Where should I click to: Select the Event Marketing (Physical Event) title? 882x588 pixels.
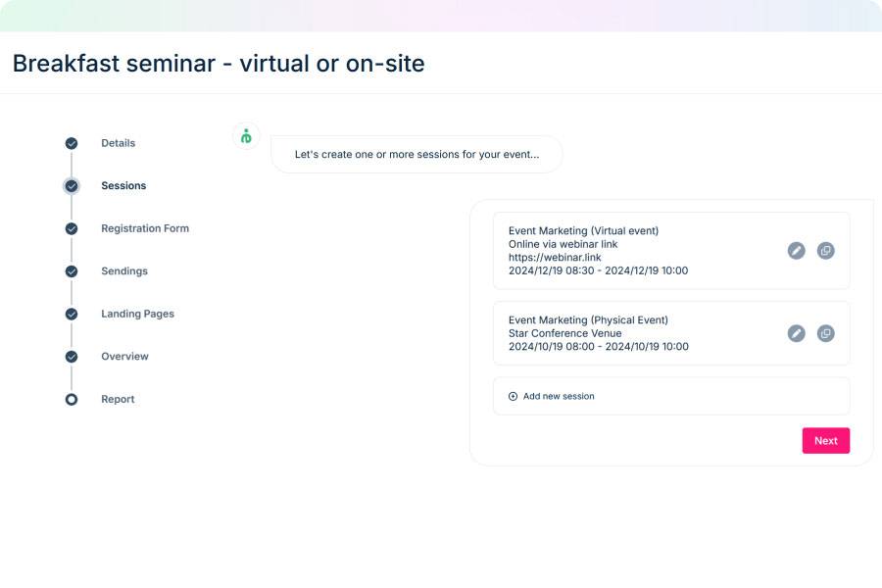click(588, 320)
